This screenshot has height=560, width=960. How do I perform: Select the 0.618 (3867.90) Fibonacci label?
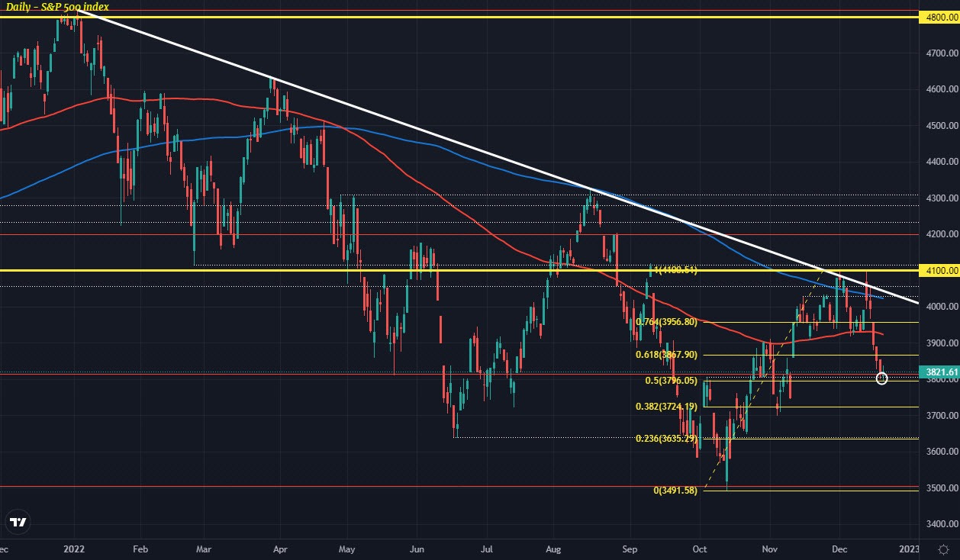click(x=665, y=355)
